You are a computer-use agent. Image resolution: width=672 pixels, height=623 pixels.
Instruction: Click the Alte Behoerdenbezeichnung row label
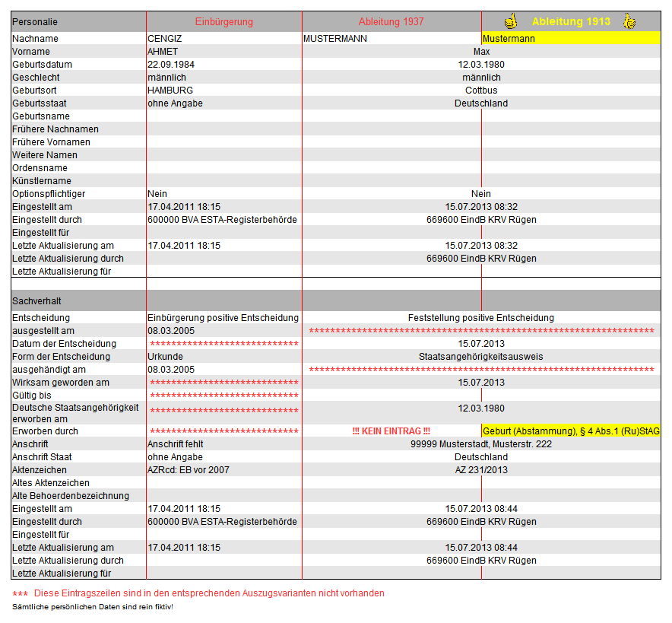click(70, 496)
